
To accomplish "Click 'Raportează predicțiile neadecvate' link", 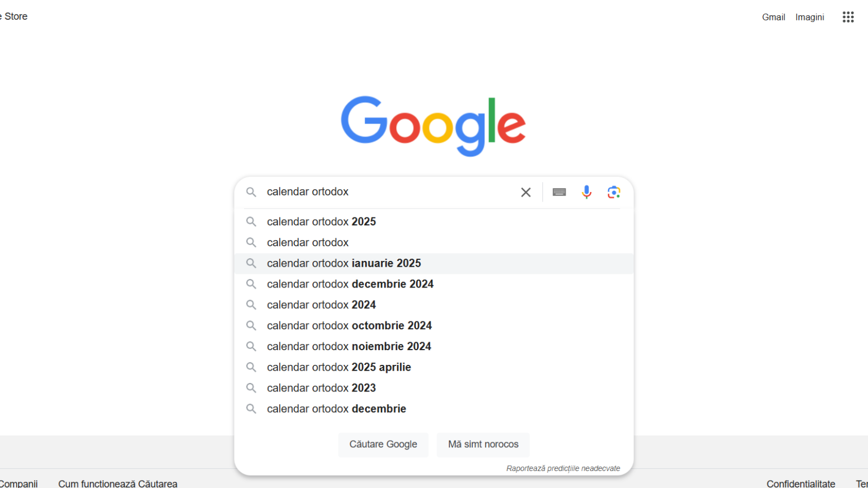I will tap(563, 468).
